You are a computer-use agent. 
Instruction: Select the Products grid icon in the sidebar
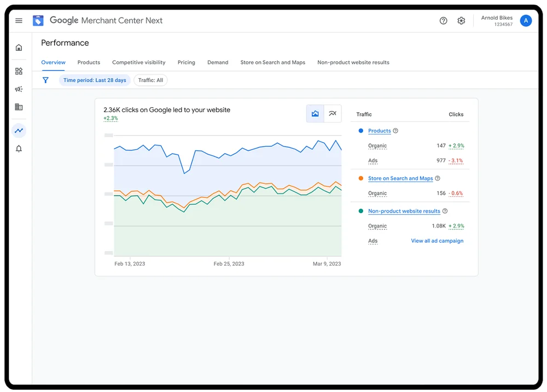19,71
